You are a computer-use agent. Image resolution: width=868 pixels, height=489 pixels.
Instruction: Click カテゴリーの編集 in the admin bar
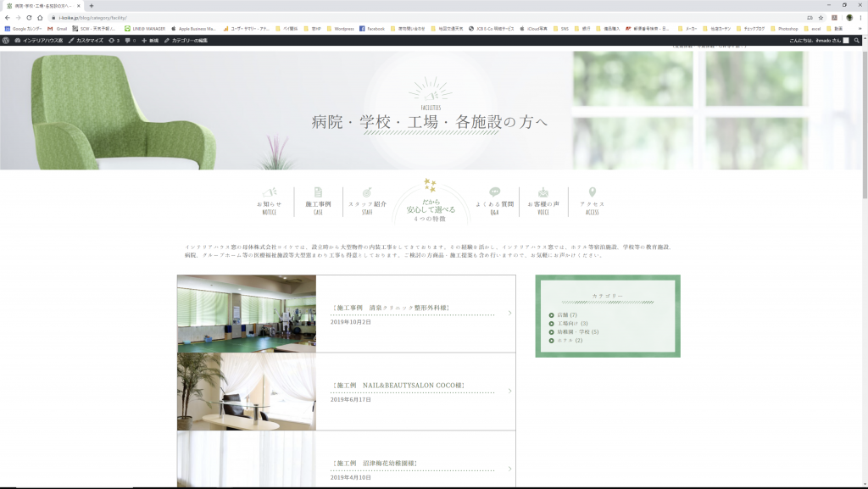186,41
